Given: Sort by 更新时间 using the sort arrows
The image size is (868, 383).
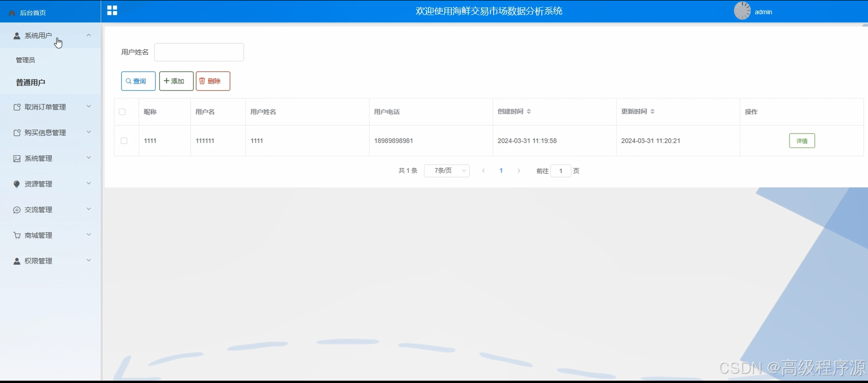Looking at the screenshot, I should (652, 111).
